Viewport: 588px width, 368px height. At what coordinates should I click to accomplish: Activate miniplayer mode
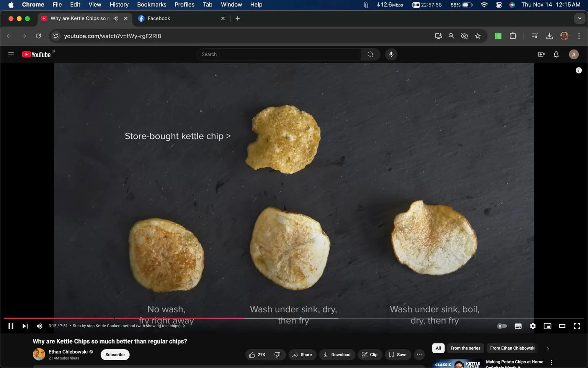point(547,326)
